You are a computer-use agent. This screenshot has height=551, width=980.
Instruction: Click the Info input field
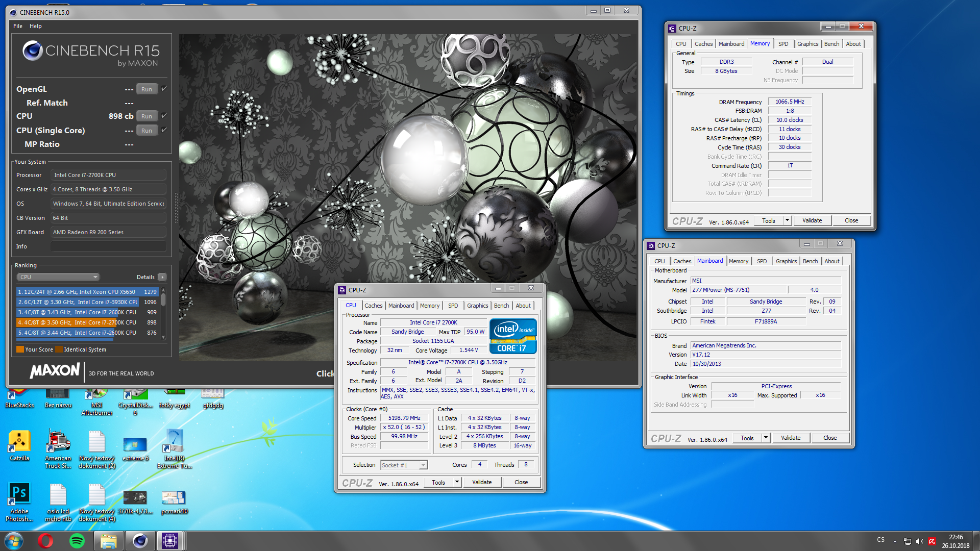click(x=108, y=246)
